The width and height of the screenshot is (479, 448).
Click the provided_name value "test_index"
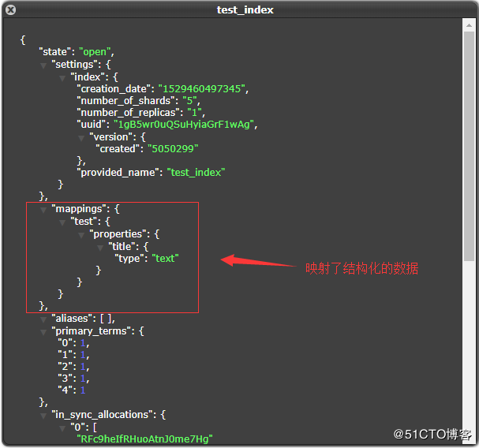coord(196,173)
